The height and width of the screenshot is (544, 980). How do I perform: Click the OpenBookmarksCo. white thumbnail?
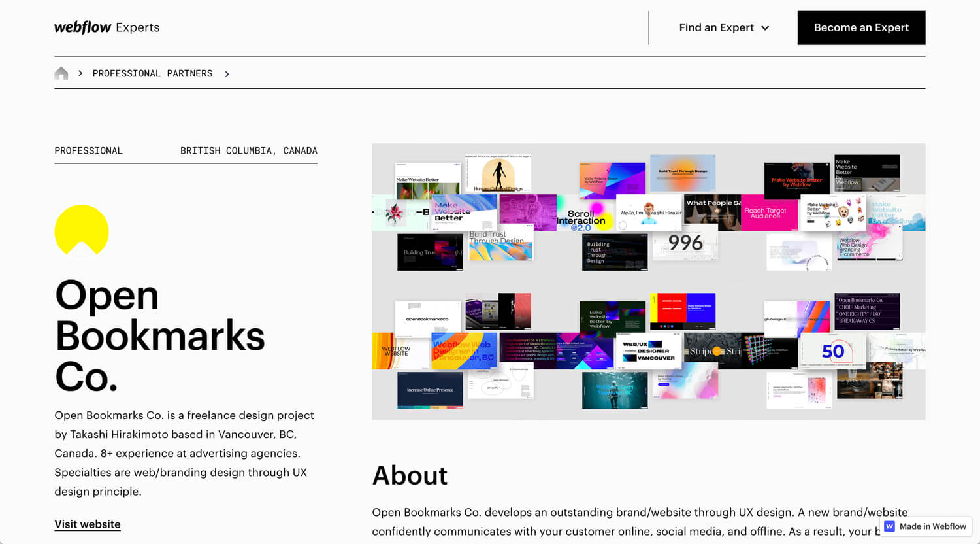428,319
